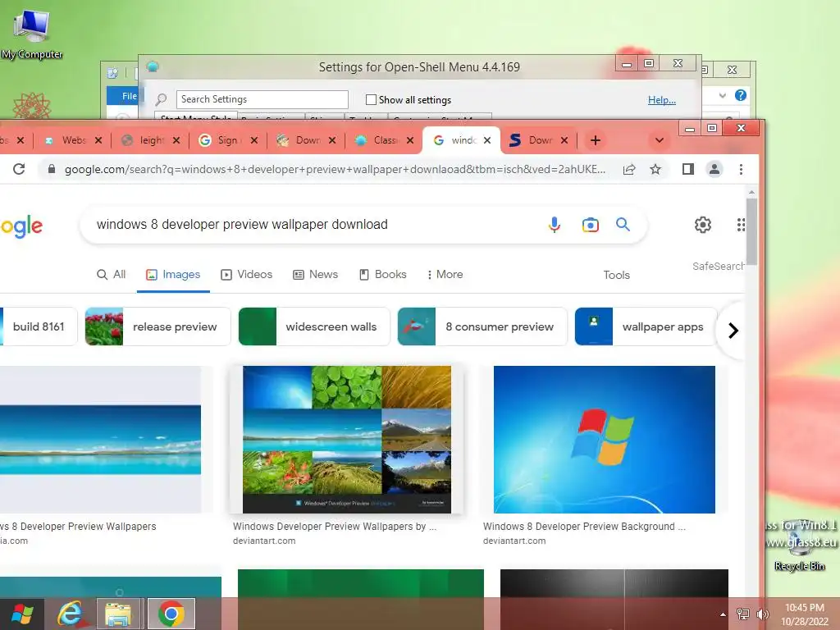840x630 pixels.
Task: Filter by 'build 8161' chip
Action: pos(39,326)
